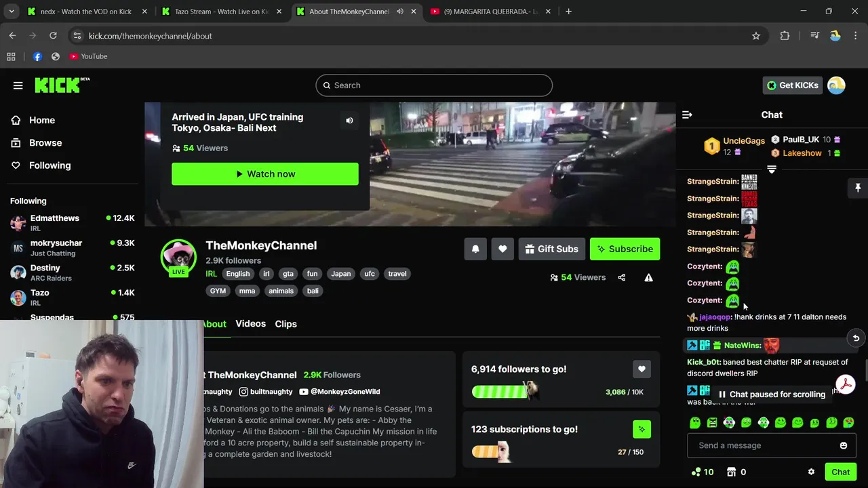
Task: Open Chrome three-dot menu
Action: (x=855, y=36)
